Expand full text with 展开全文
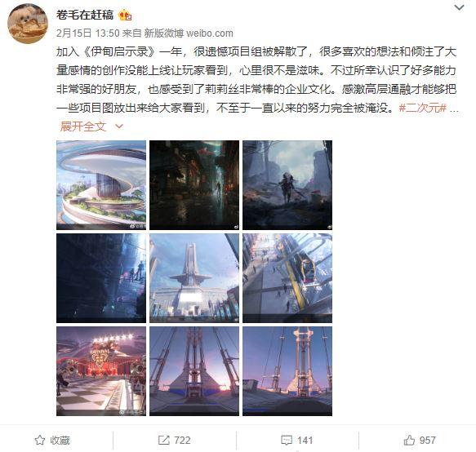Image resolution: width=476 pixels, height=452 pixels. 83,126
